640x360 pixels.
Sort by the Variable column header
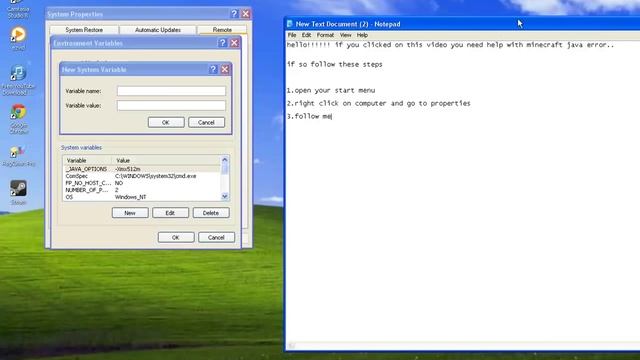(87, 160)
